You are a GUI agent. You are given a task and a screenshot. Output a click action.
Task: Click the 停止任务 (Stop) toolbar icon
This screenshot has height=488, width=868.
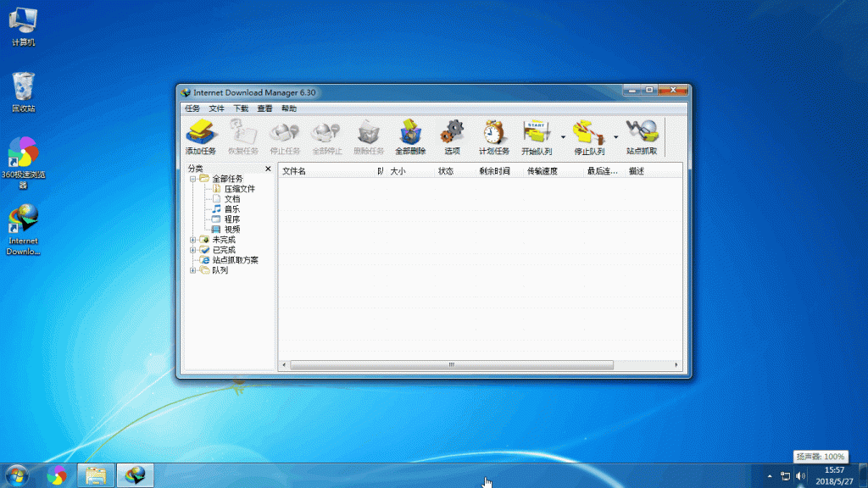tap(285, 136)
